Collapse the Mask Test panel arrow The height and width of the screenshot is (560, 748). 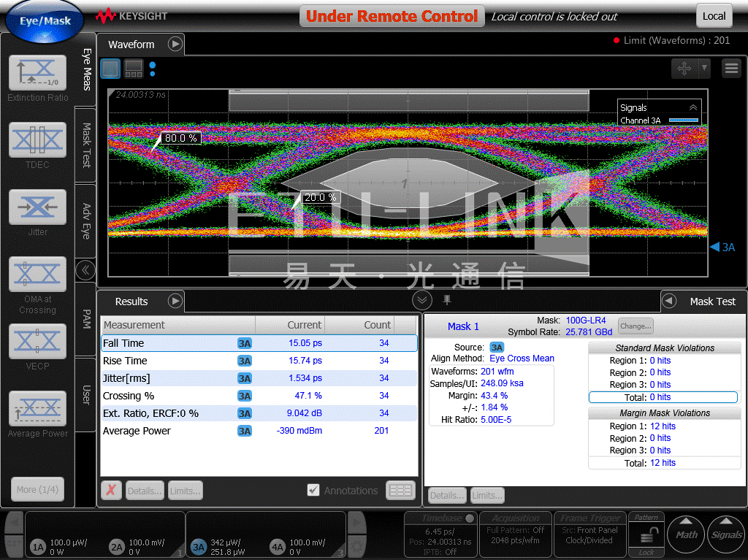[x=669, y=301]
